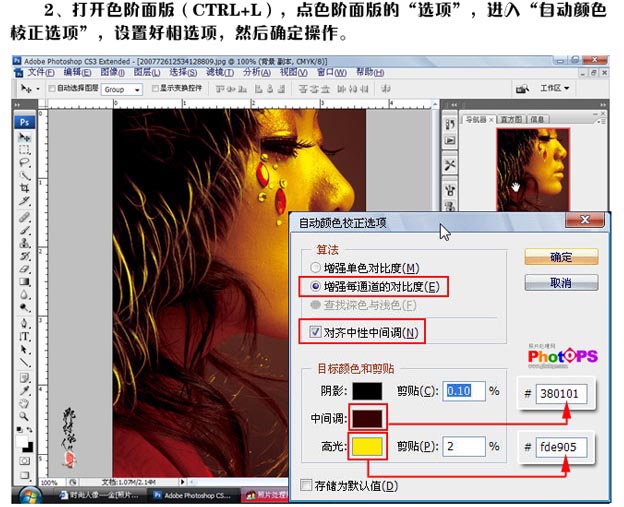Select the Hand tool
Image resolution: width=624 pixels, height=507 pixels.
pyautogui.click(x=24, y=403)
